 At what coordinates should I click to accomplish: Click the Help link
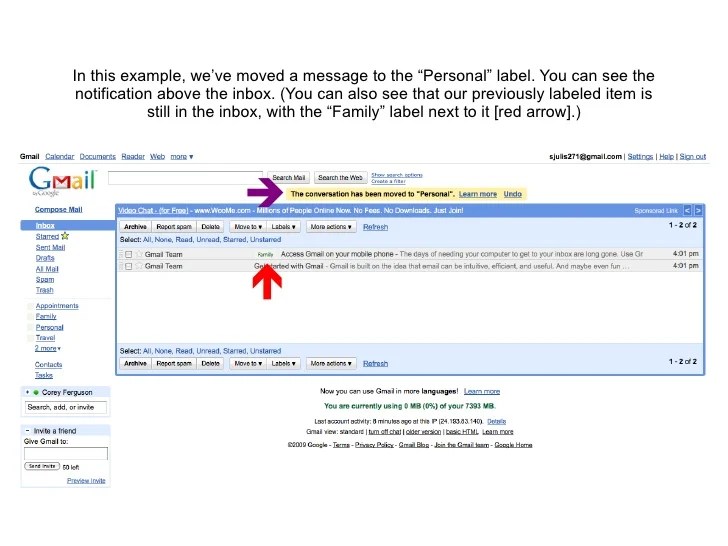pyautogui.click(x=666, y=156)
